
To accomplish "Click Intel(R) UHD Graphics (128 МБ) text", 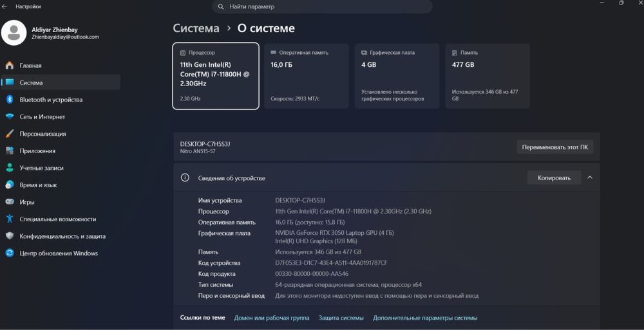I will pyautogui.click(x=316, y=241).
